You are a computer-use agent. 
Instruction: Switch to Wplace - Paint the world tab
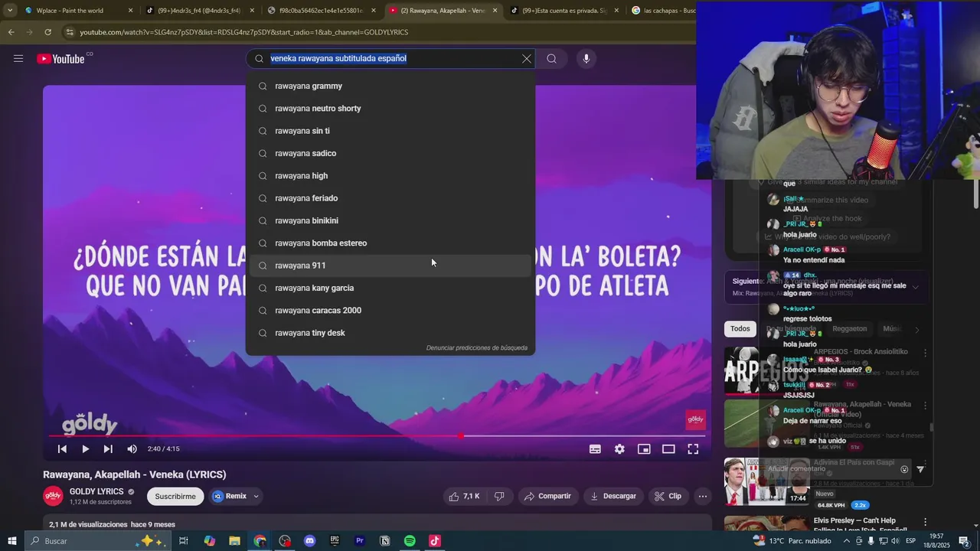(80, 11)
